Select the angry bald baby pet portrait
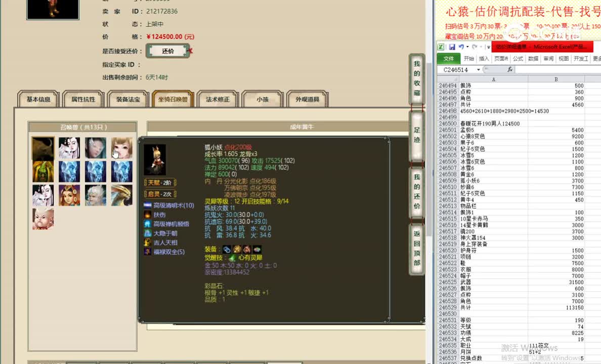Image resolution: width=601 pixels, height=364 pixels. tap(43, 218)
